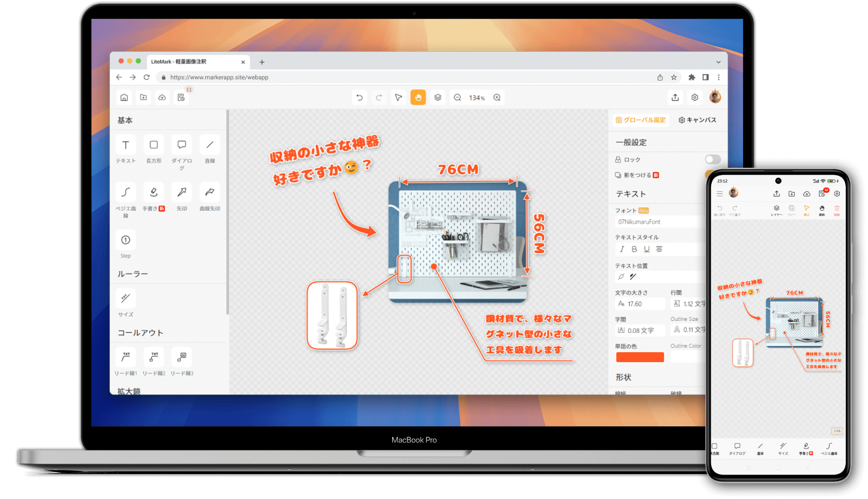Tap the phone 削除 delete trash icon

837,210
